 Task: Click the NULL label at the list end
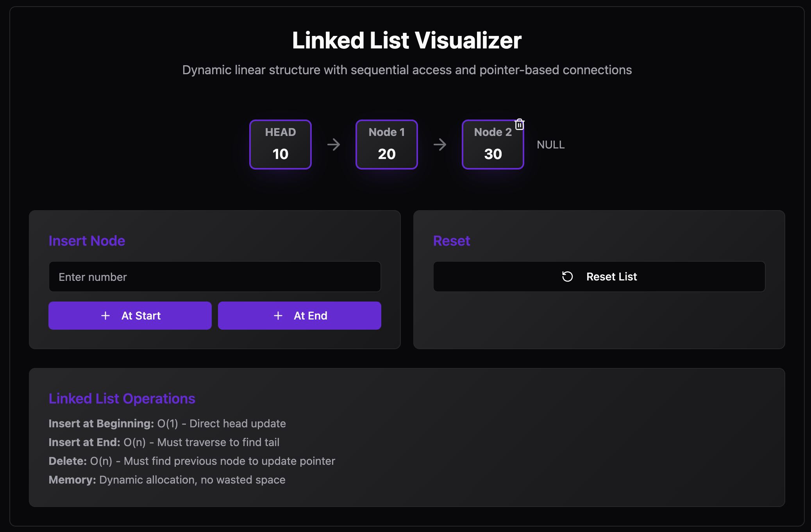pyautogui.click(x=550, y=145)
